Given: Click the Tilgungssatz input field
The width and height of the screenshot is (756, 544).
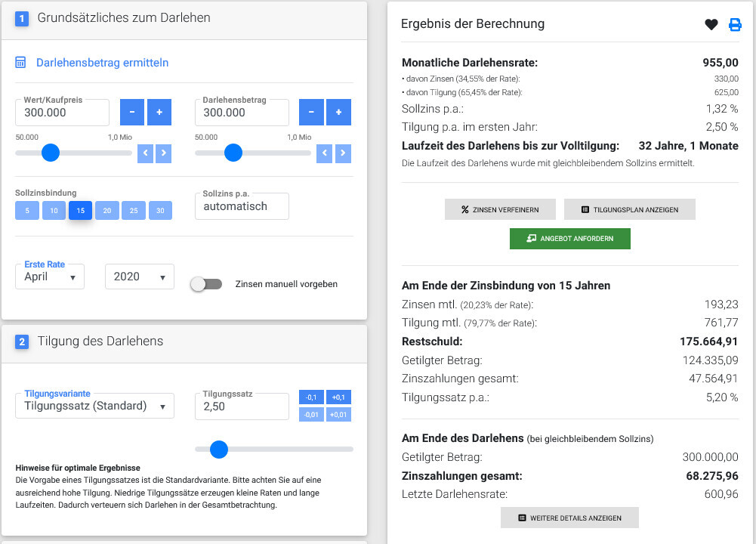Looking at the screenshot, I should point(242,406).
